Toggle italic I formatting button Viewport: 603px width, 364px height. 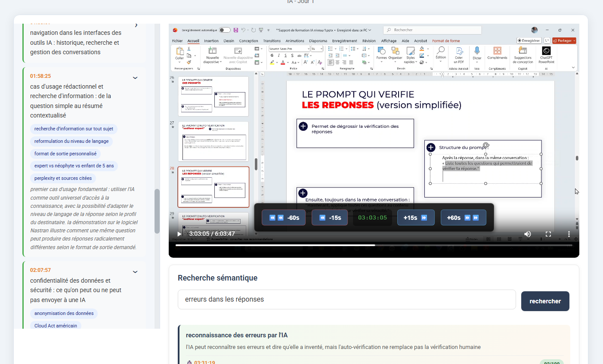279,56
